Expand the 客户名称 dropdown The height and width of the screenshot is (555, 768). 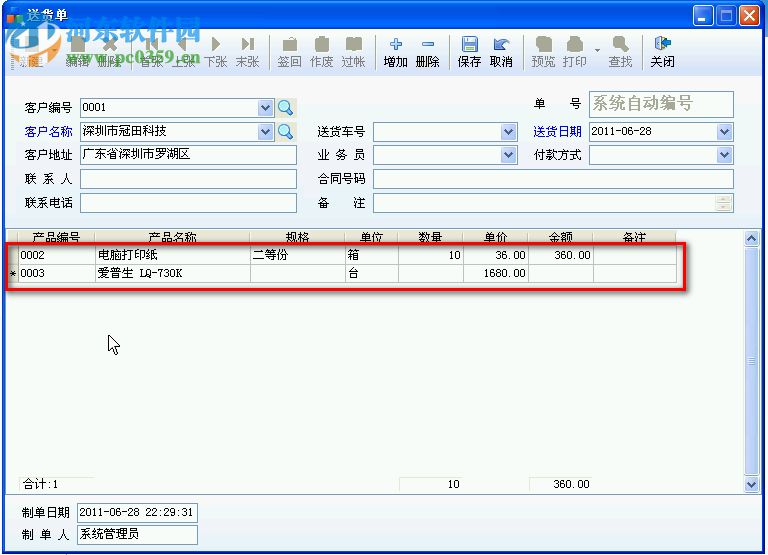coord(265,132)
